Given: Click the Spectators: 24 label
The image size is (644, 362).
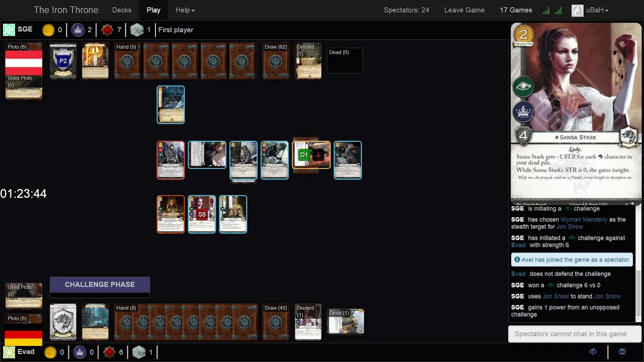Looking at the screenshot, I should point(407,10).
